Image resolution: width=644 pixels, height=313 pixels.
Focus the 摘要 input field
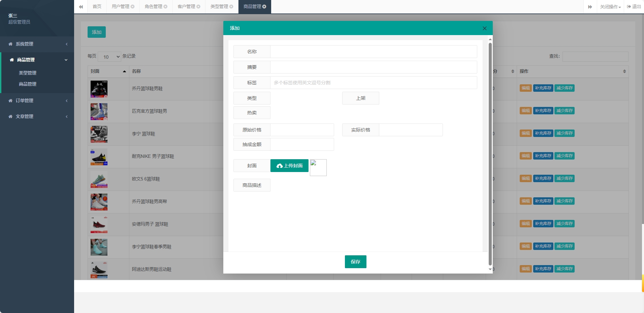pos(374,67)
